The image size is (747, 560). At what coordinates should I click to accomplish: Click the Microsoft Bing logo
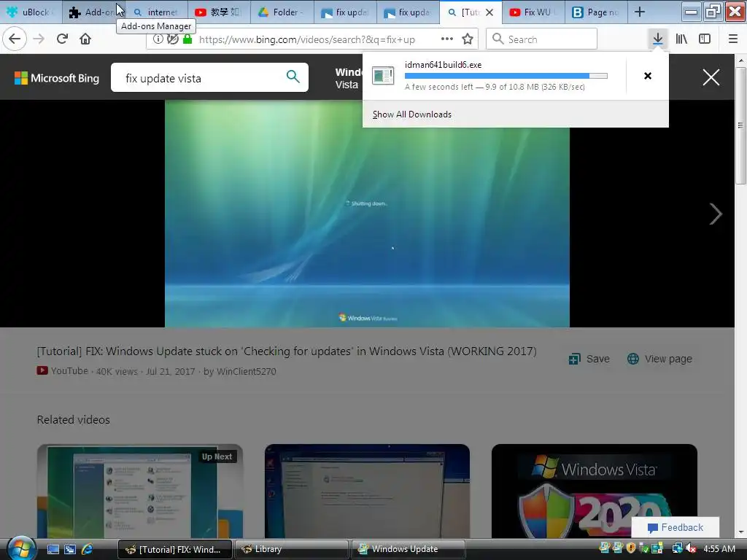point(57,78)
